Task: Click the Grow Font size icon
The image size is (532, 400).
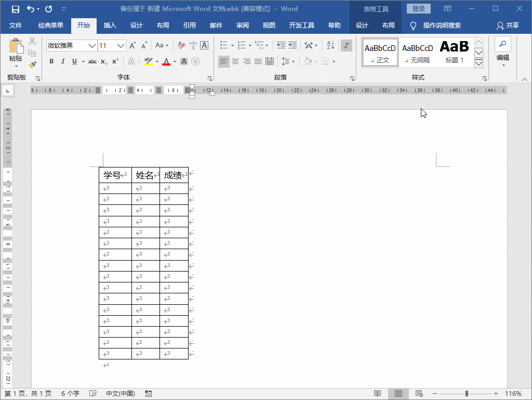Action: click(133, 45)
